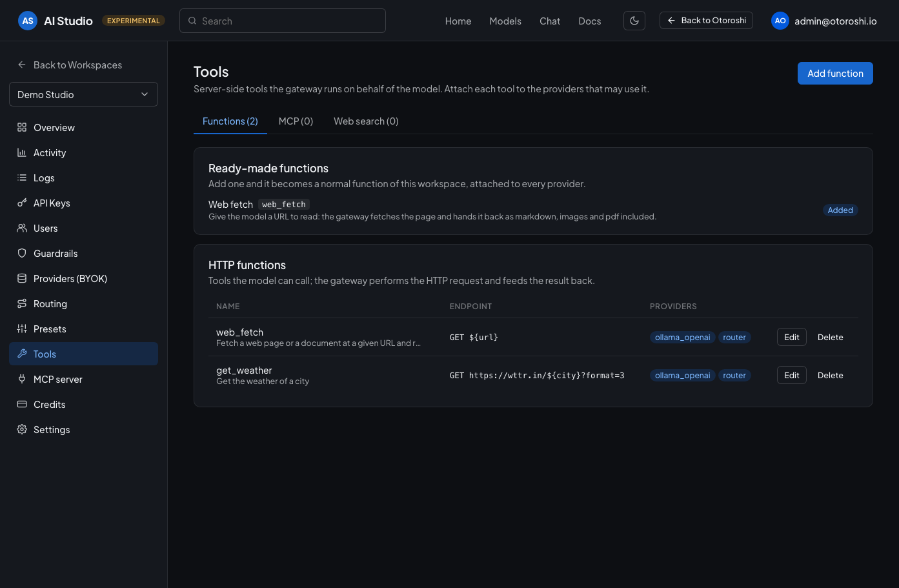899x588 pixels.
Task: Open Home in top navigation
Action: 458,21
